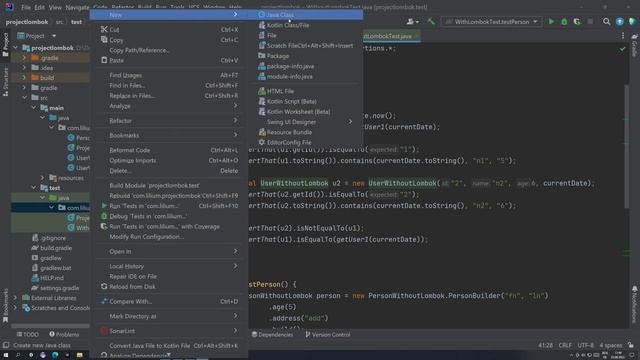Open the Edit menu in menu bar
Image resolution: width=640 pixels, height=360 pixels.
40,7
